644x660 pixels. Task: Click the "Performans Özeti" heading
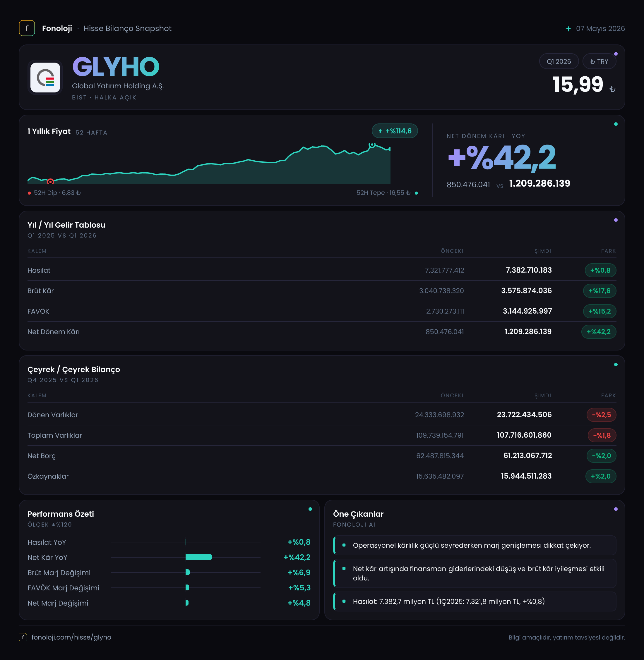point(61,514)
